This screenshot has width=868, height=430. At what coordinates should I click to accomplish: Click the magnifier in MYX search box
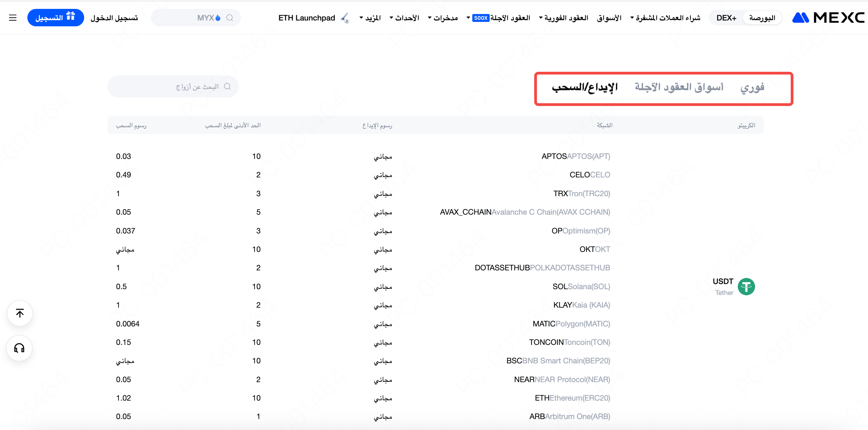coord(230,18)
